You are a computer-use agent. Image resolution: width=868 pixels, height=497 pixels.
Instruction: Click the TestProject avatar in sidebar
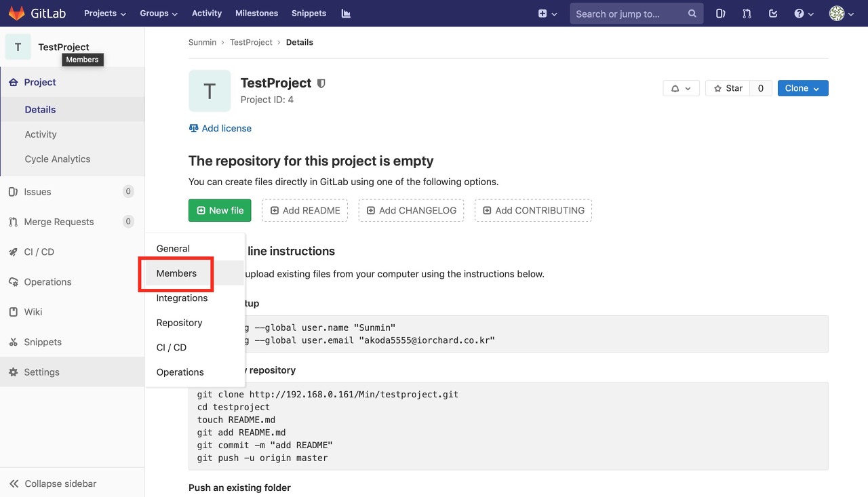point(18,47)
